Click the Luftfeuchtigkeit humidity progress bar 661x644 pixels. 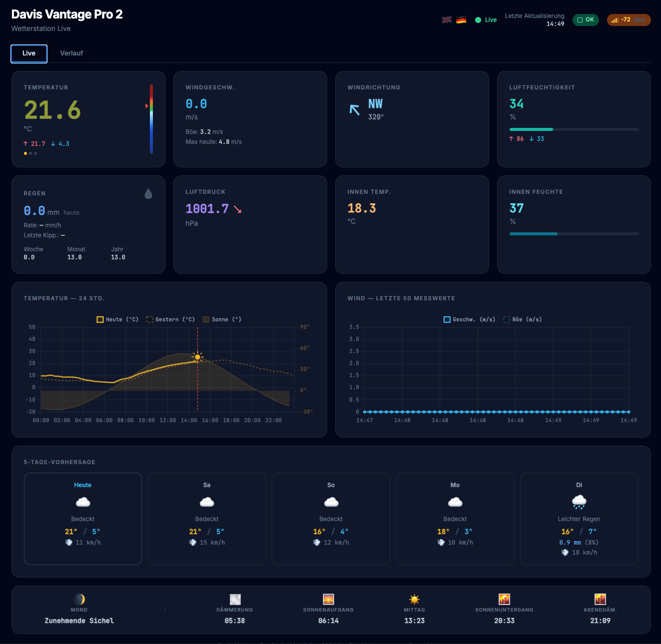click(x=574, y=129)
